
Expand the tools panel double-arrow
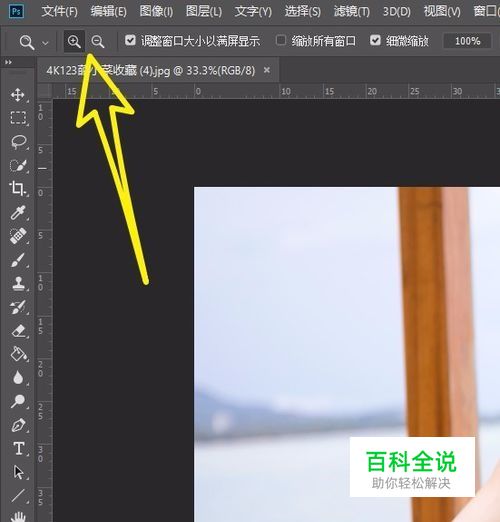(8, 62)
